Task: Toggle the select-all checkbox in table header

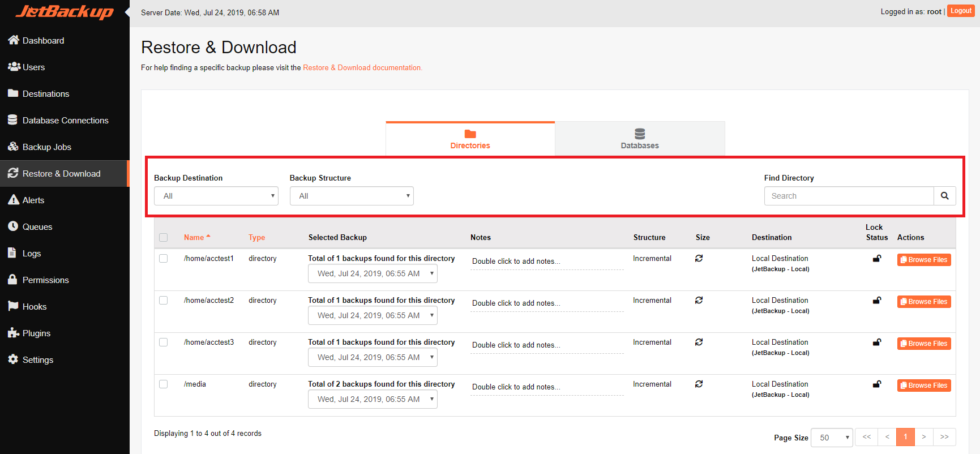Action: point(164,237)
